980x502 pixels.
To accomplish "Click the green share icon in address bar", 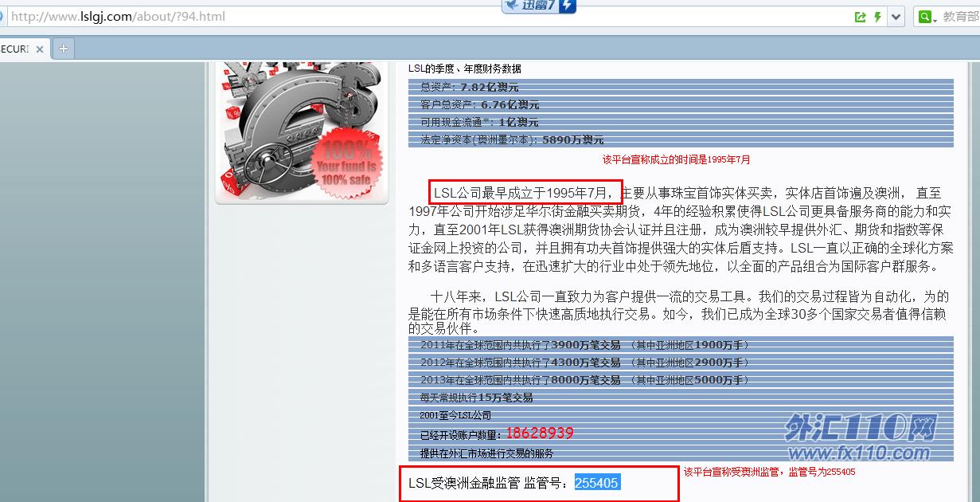I will point(860,17).
